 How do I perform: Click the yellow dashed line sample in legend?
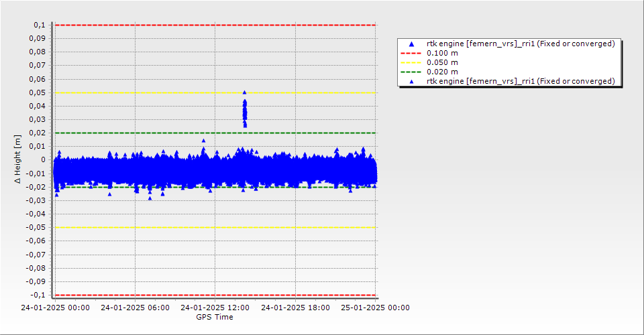point(411,63)
